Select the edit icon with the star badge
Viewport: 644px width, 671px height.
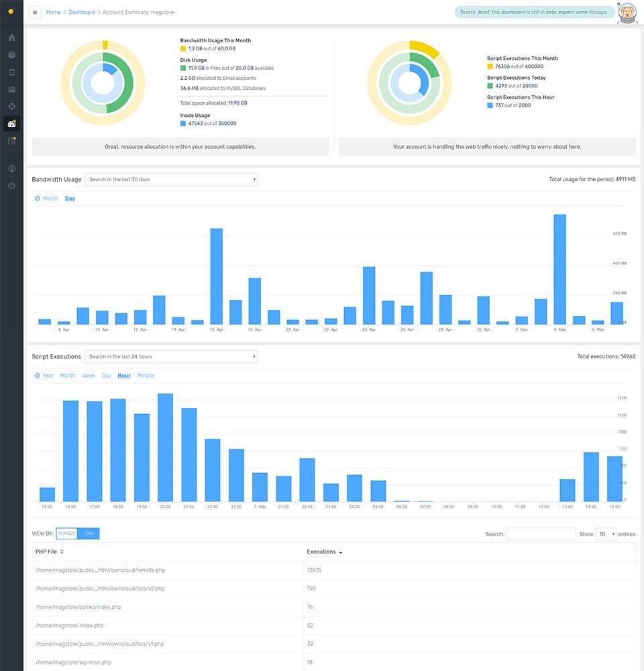[x=11, y=140]
